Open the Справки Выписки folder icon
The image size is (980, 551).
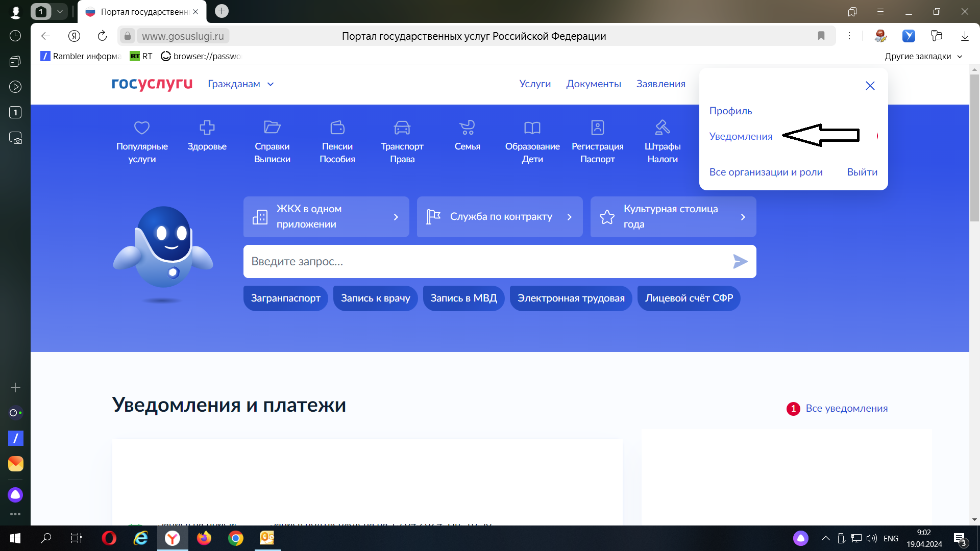pyautogui.click(x=272, y=128)
